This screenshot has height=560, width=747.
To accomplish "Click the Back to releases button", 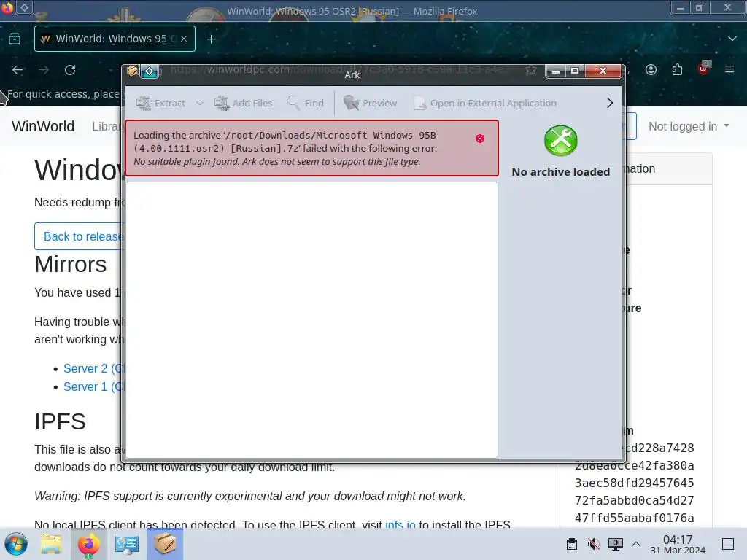I will pos(80,236).
